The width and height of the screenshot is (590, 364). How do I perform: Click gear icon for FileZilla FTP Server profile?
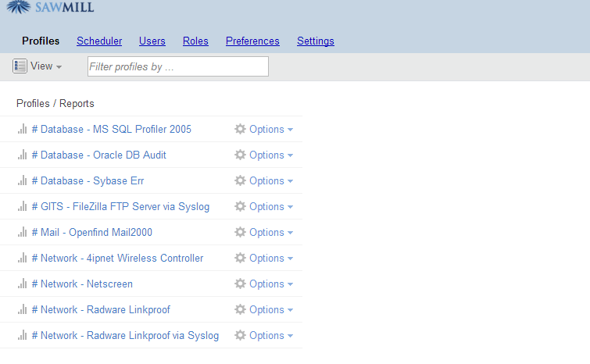(x=240, y=207)
